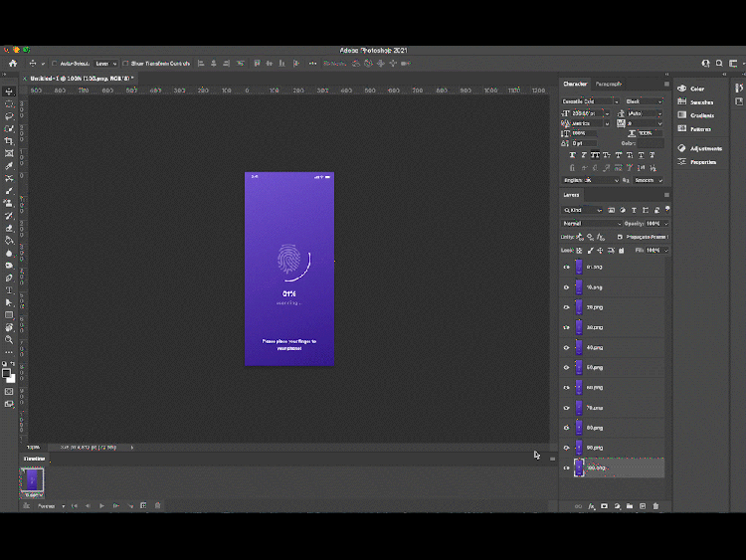Screen dimensions: 746x560
Task: Select the Eraser tool
Action: (9, 229)
